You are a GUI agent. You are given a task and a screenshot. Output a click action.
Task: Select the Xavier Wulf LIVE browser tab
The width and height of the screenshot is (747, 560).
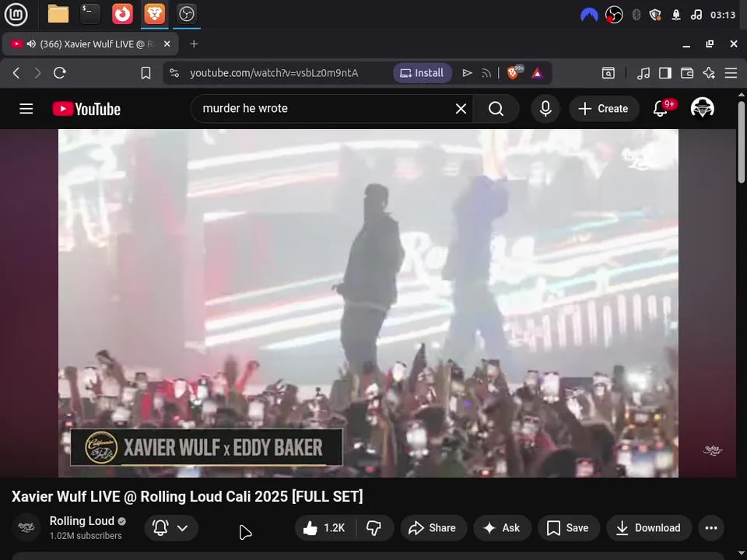pos(90,44)
